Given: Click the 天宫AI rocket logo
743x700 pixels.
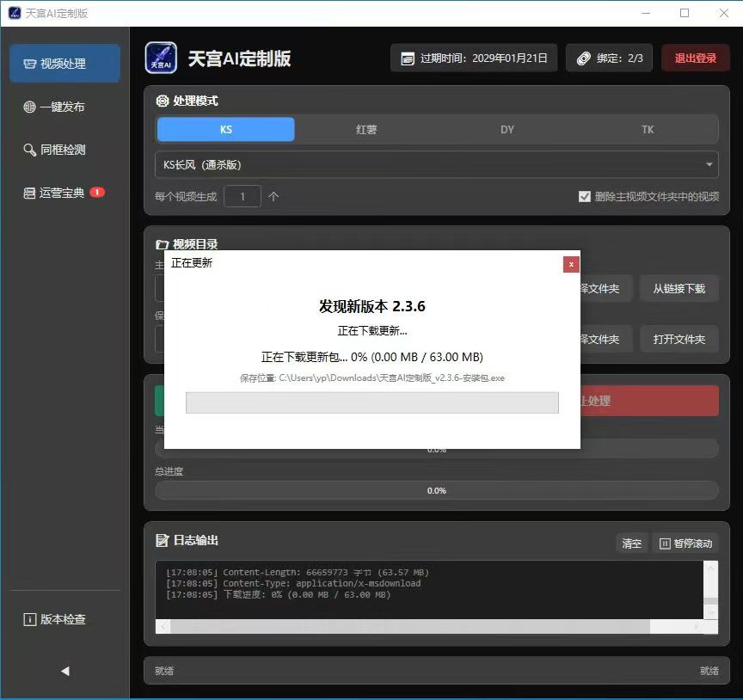Looking at the screenshot, I should 161,58.
